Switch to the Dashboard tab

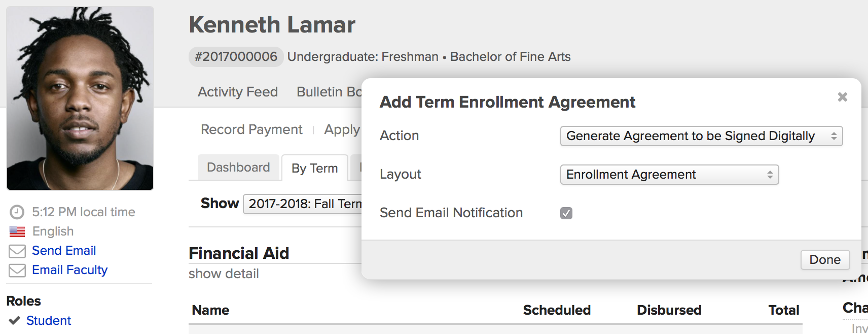click(x=238, y=168)
